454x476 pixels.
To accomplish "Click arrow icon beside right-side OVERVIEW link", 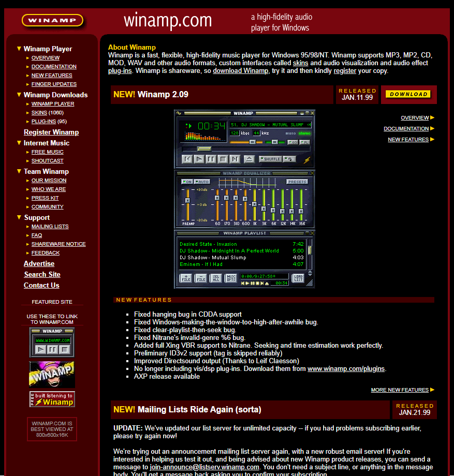I will point(432,117).
